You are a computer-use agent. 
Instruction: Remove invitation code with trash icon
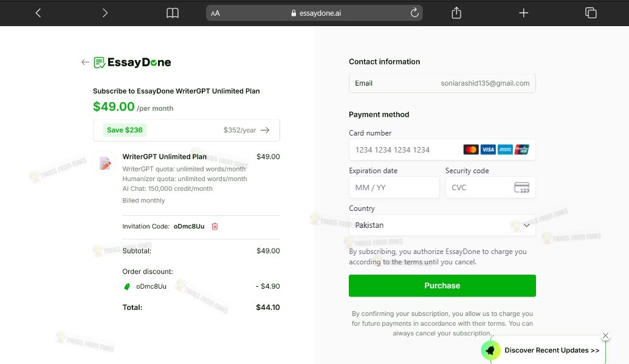tap(215, 226)
